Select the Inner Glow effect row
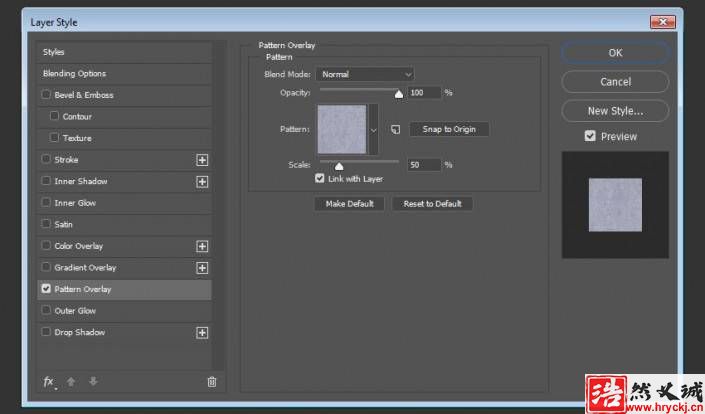This screenshot has width=705, height=414. tap(124, 203)
